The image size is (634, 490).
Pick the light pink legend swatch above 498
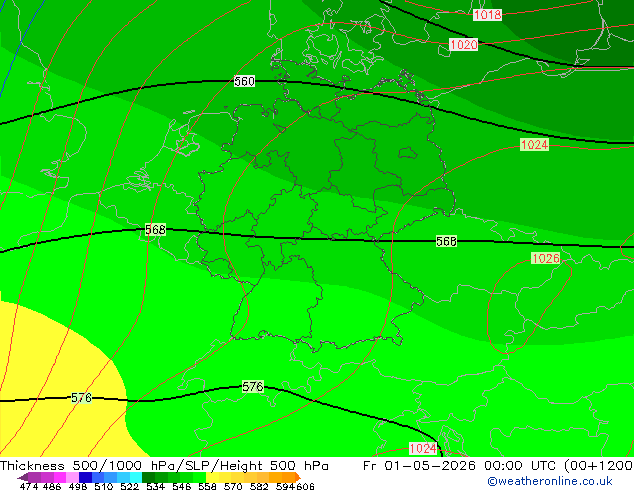tap(73, 477)
